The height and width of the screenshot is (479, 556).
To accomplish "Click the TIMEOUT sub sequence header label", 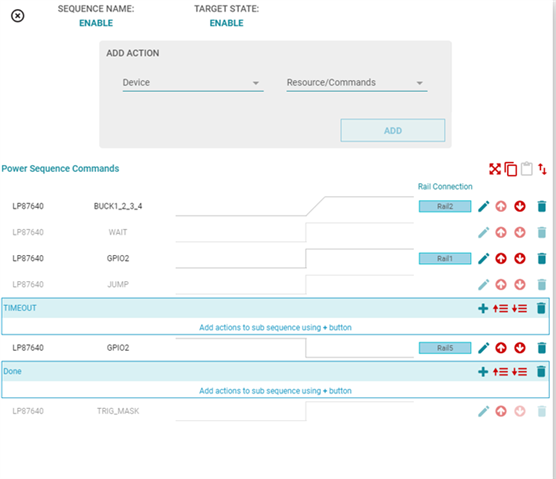I will point(20,308).
